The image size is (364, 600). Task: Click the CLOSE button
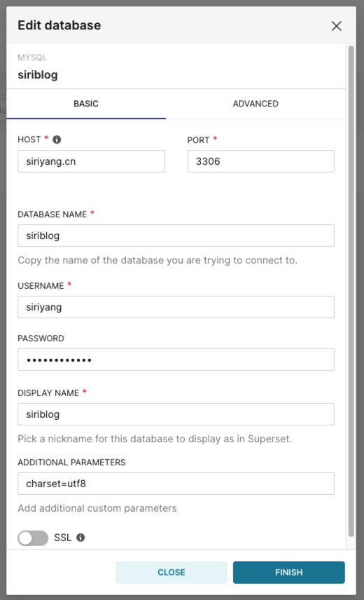(171, 573)
